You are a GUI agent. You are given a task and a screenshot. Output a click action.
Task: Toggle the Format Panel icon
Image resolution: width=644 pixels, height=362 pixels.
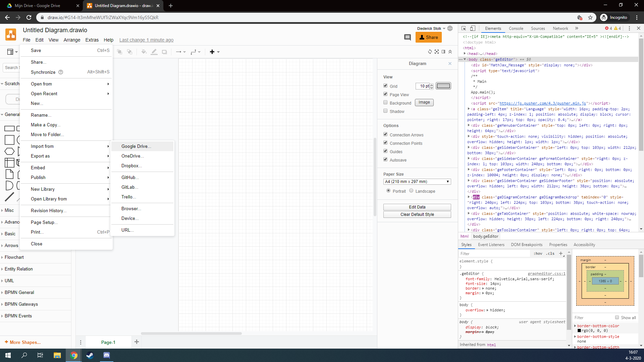point(443,52)
